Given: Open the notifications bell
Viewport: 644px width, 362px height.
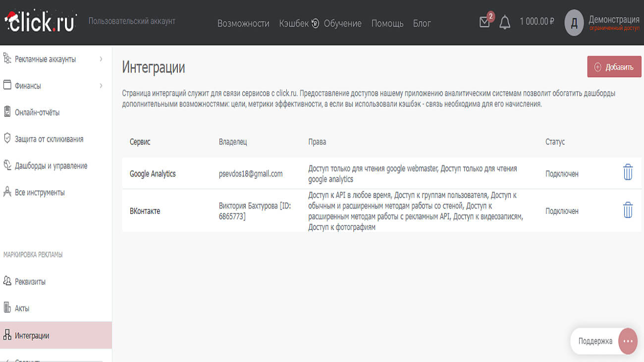Looking at the screenshot, I should [x=505, y=23].
